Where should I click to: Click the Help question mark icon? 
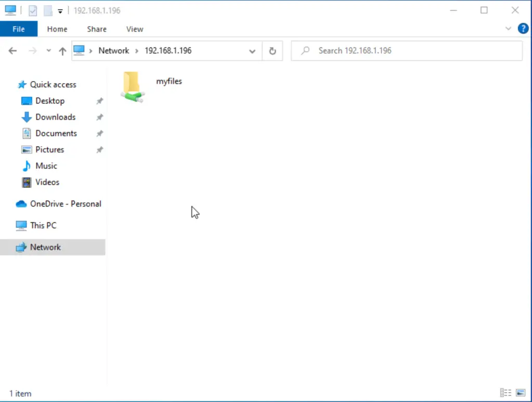coord(523,29)
